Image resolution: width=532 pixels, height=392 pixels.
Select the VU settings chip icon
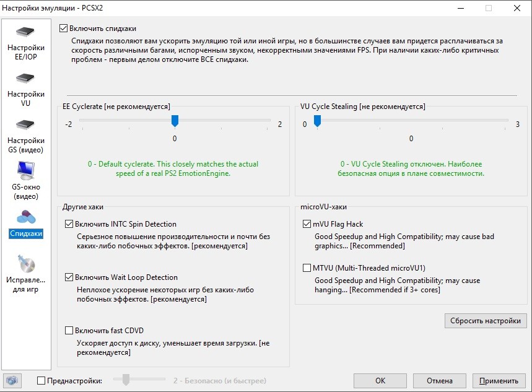pos(26,79)
